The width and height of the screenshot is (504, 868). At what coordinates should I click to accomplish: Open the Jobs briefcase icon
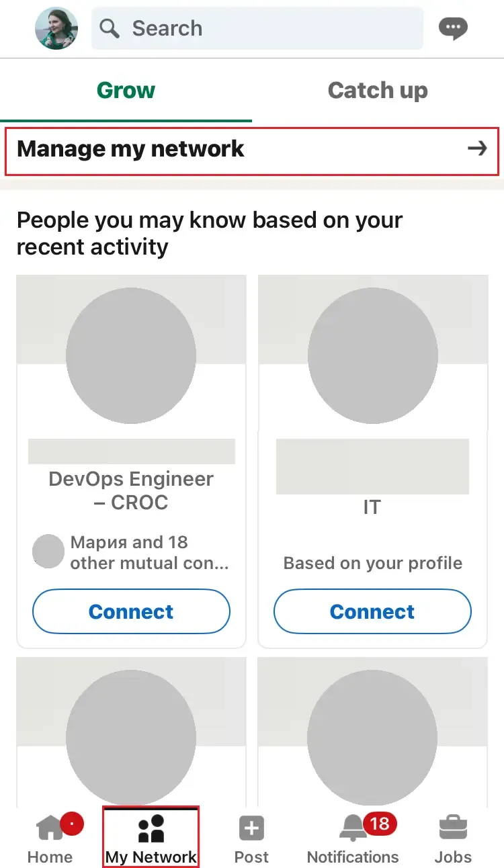tap(453, 829)
